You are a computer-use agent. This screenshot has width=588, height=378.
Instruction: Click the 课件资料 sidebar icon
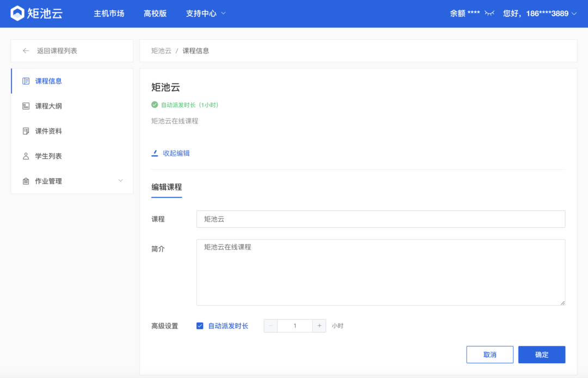(x=26, y=131)
